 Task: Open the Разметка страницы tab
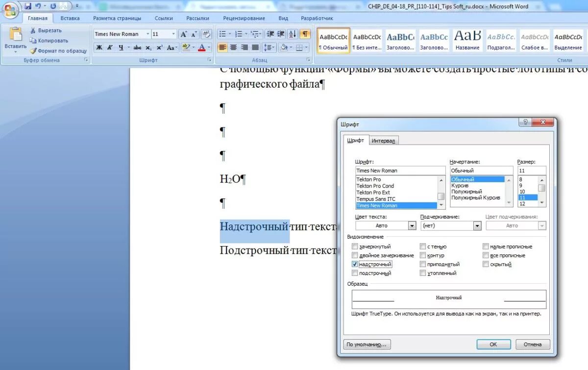117,18
